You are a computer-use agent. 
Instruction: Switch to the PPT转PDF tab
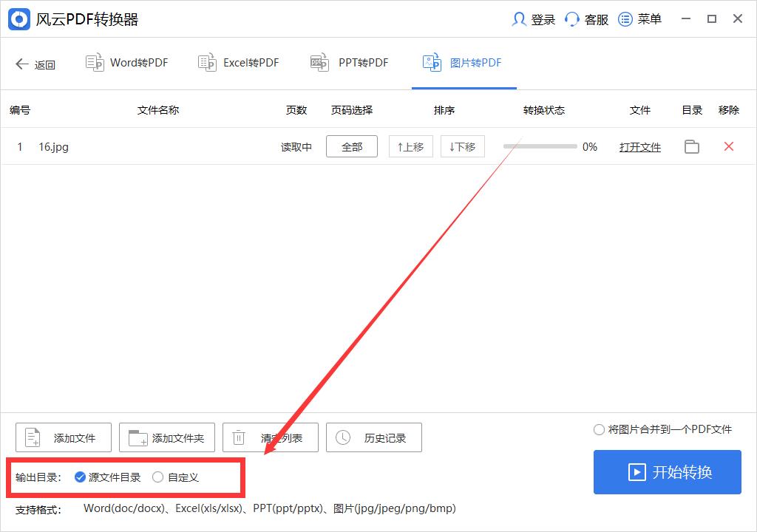pyautogui.click(x=349, y=63)
